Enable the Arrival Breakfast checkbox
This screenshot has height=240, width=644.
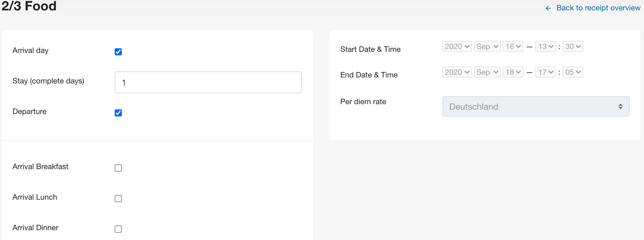[118, 168]
